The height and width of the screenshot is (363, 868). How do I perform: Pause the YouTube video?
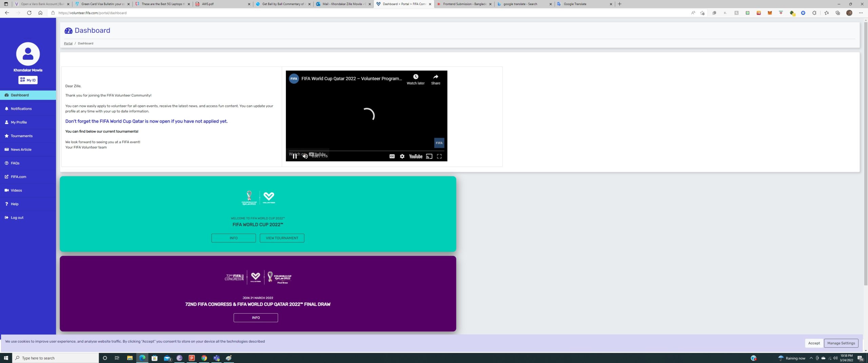(x=295, y=156)
